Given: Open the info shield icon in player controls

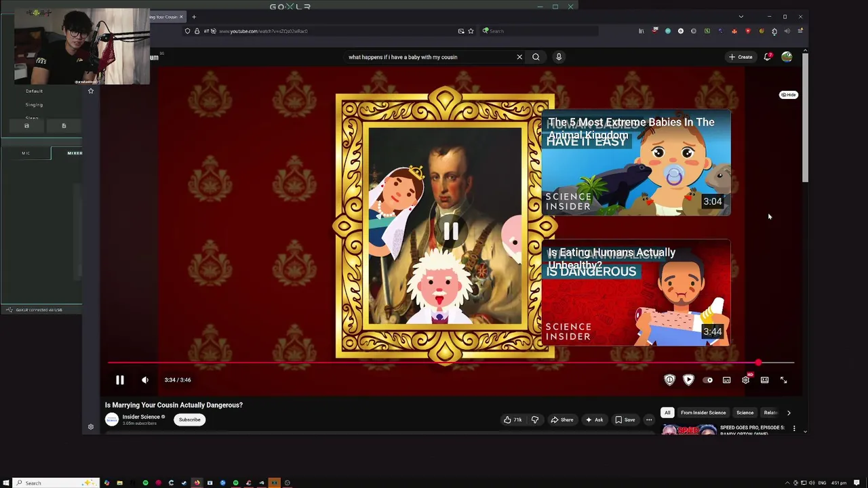Looking at the screenshot, I should pyautogui.click(x=669, y=380).
